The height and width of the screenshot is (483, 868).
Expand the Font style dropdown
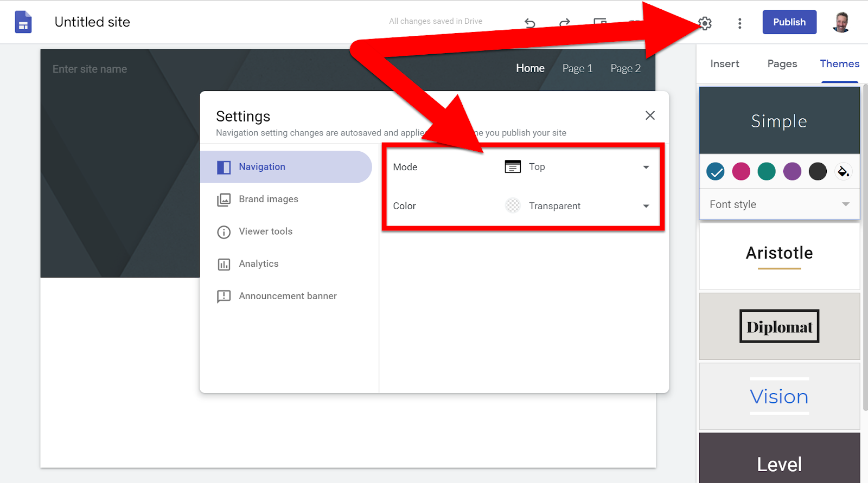pos(780,204)
